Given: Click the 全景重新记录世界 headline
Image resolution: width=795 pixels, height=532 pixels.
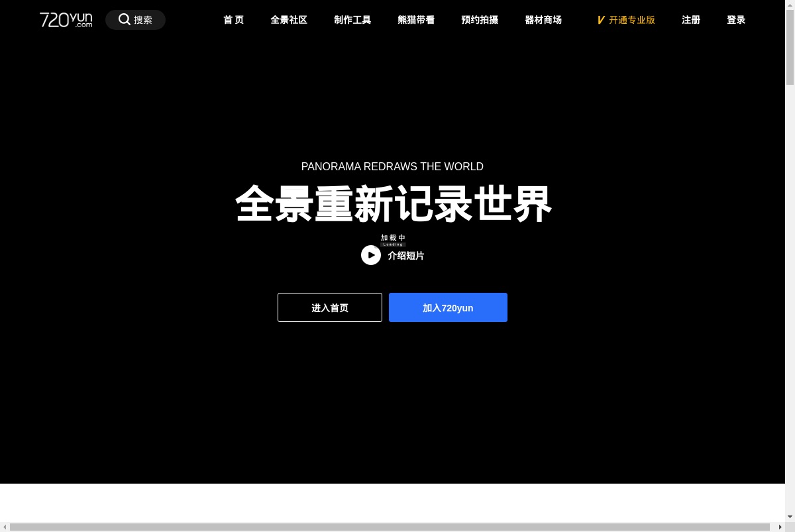Looking at the screenshot, I should [394, 204].
